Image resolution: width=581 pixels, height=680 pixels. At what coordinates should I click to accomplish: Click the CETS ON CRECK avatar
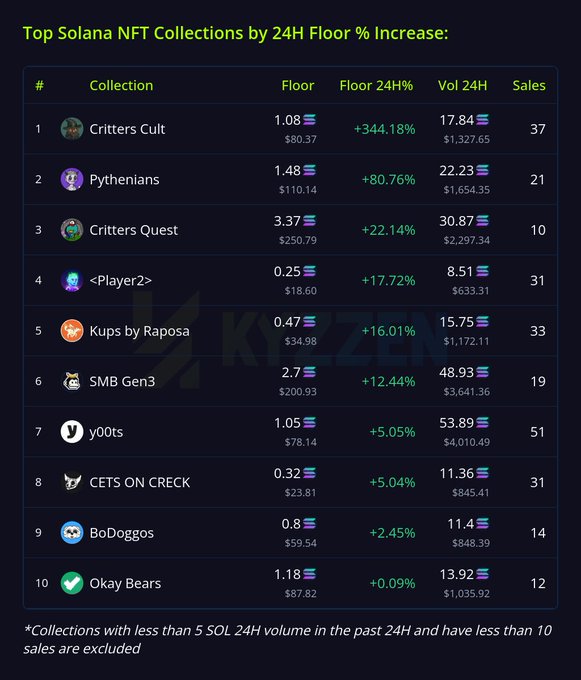click(x=72, y=482)
